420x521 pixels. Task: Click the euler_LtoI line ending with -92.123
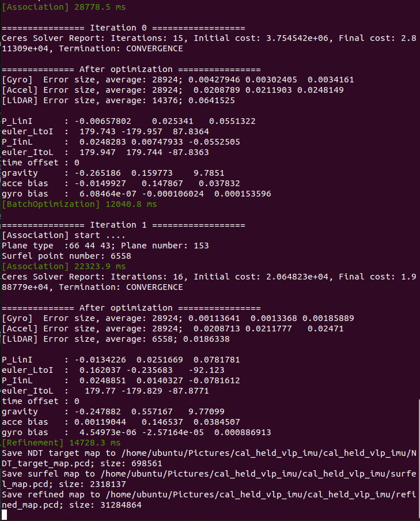113,370
